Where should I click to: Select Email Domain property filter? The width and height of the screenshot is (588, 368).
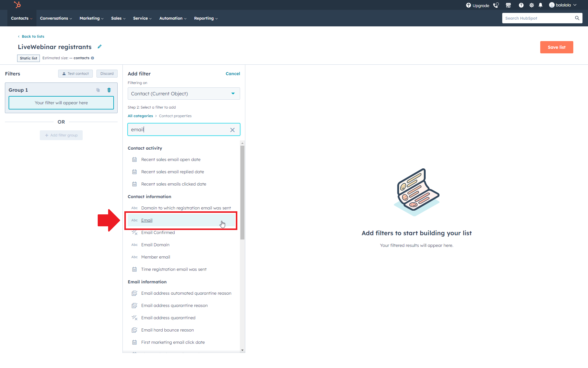click(155, 245)
